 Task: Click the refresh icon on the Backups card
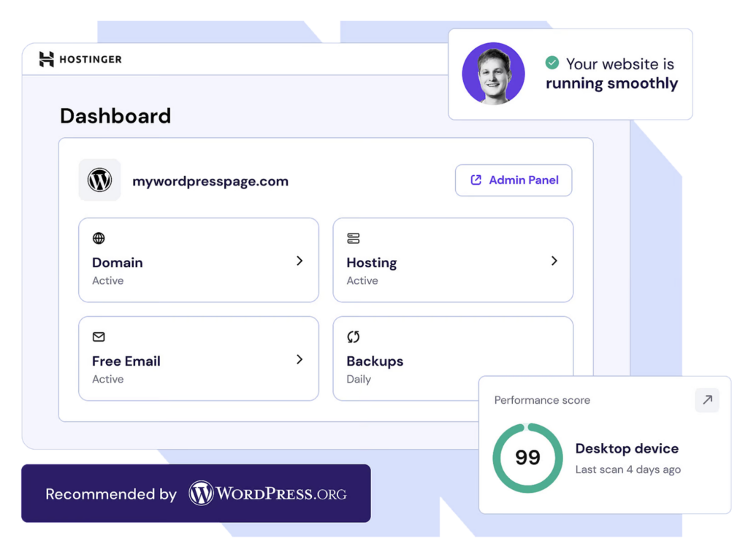tap(354, 337)
